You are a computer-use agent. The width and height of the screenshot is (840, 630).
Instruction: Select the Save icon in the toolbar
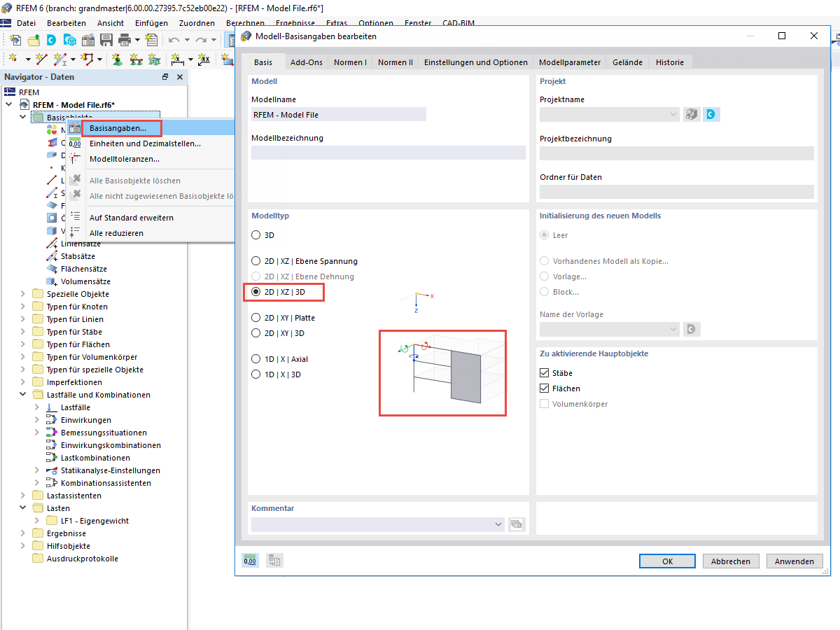point(106,40)
